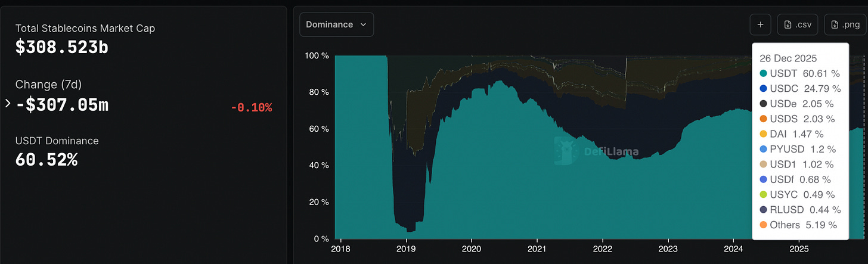Click the red -0.10% percentage
The image size is (868, 264).
click(251, 108)
